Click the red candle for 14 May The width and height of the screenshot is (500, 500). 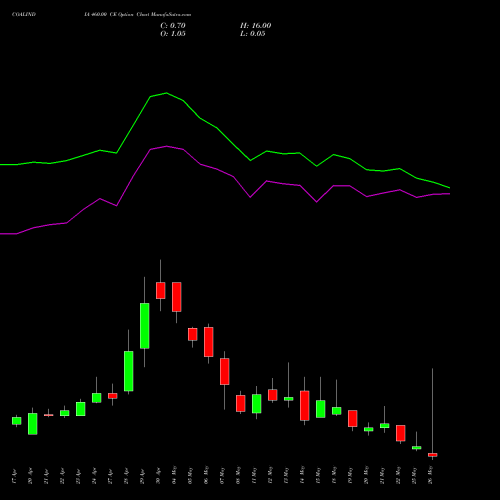point(305,406)
